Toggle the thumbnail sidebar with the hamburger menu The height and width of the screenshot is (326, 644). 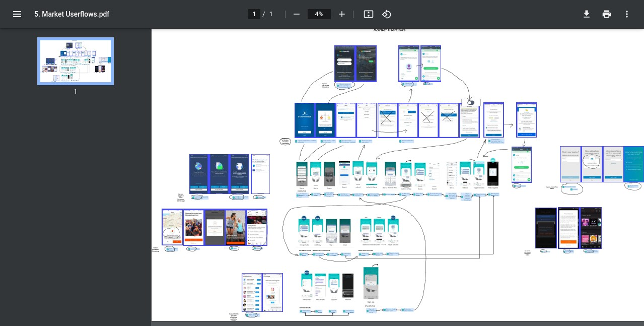pyautogui.click(x=17, y=14)
